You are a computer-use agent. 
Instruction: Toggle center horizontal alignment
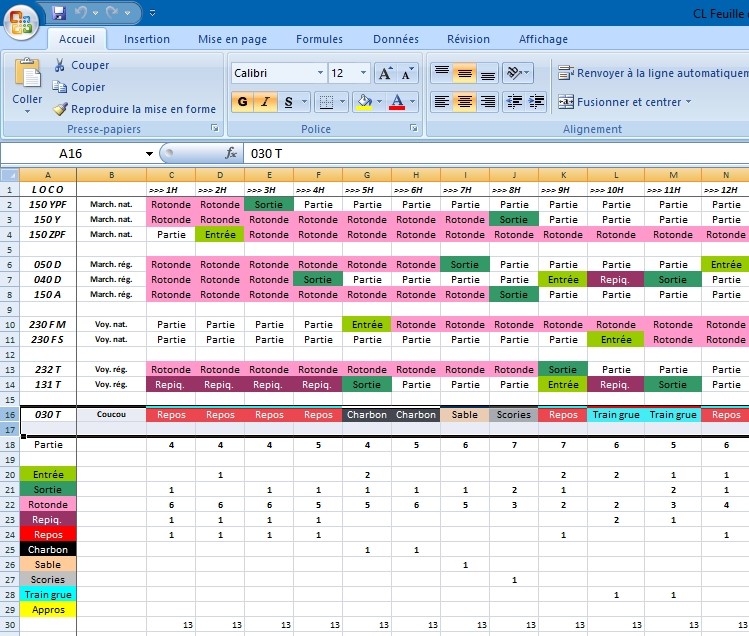(x=464, y=102)
